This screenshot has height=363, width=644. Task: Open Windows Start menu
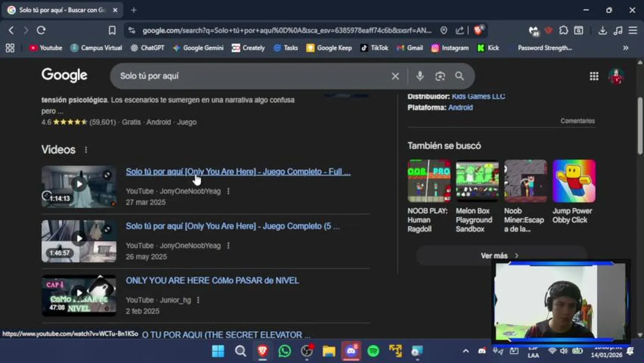click(x=218, y=351)
